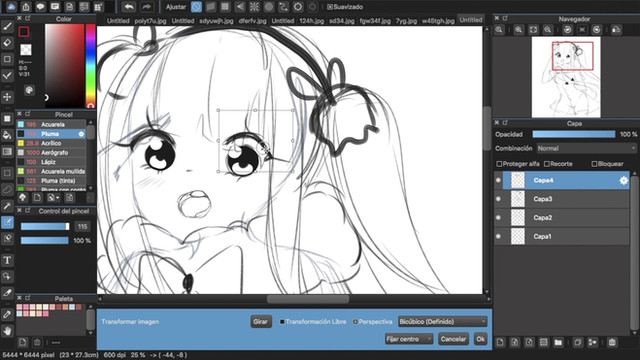Click the Cancelar button
The image size is (640, 360).
click(453, 339)
